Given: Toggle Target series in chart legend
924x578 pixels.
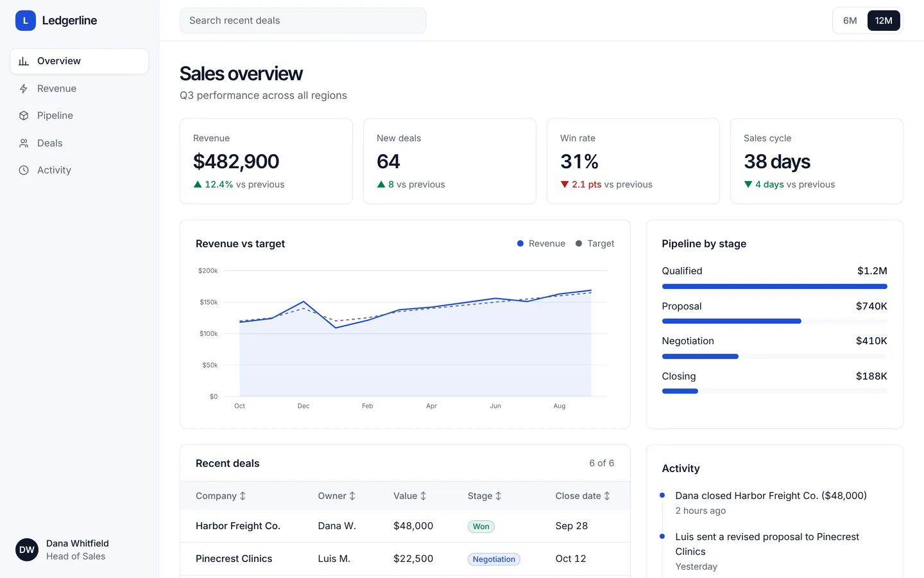Looking at the screenshot, I should 595,243.
